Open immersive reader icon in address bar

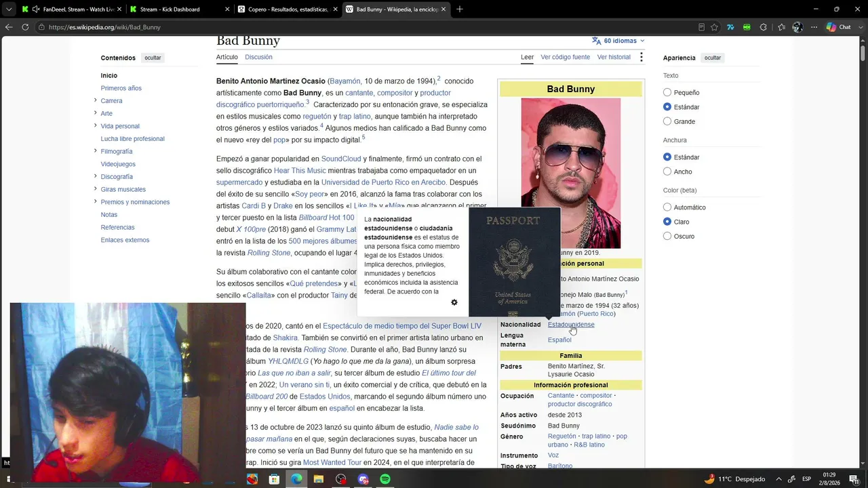click(x=701, y=27)
